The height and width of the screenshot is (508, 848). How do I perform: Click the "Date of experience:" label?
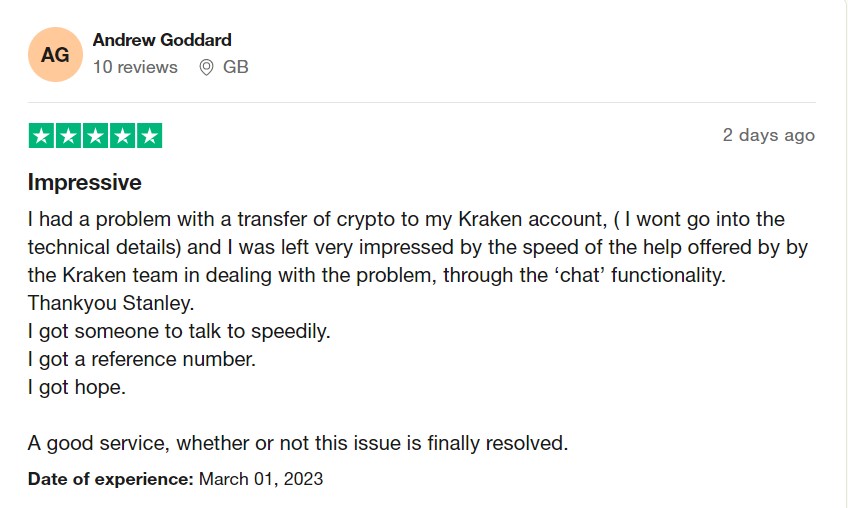[110, 479]
